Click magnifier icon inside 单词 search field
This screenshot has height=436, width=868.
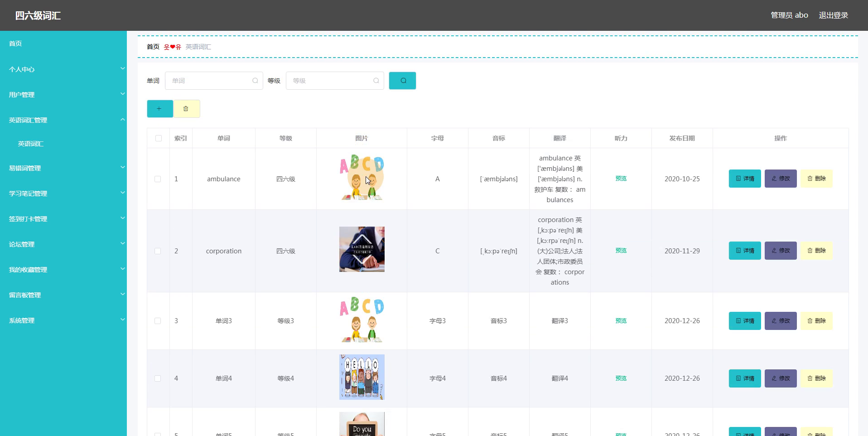tap(255, 81)
